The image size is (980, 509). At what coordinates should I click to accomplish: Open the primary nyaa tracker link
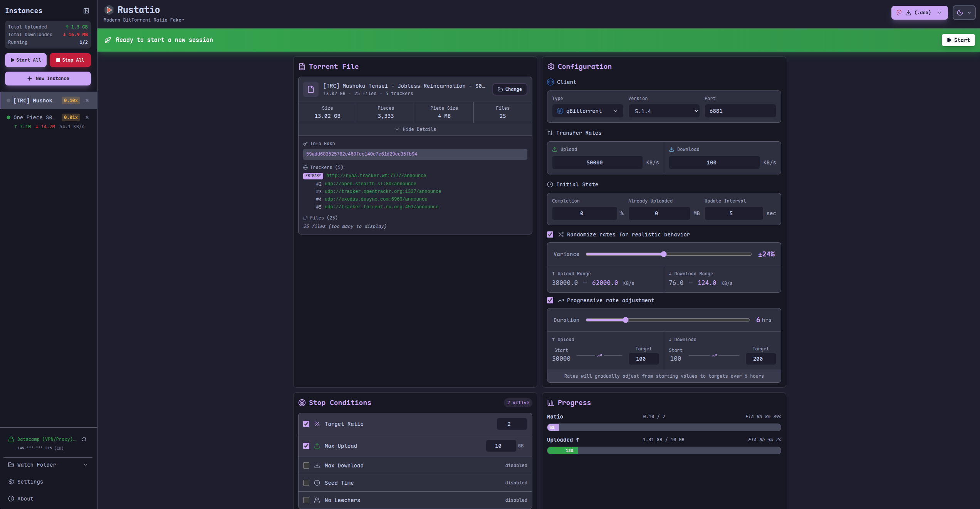(376, 176)
